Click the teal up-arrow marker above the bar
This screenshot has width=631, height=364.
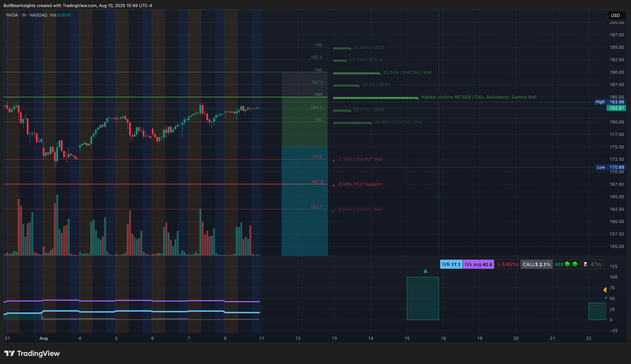(x=425, y=271)
